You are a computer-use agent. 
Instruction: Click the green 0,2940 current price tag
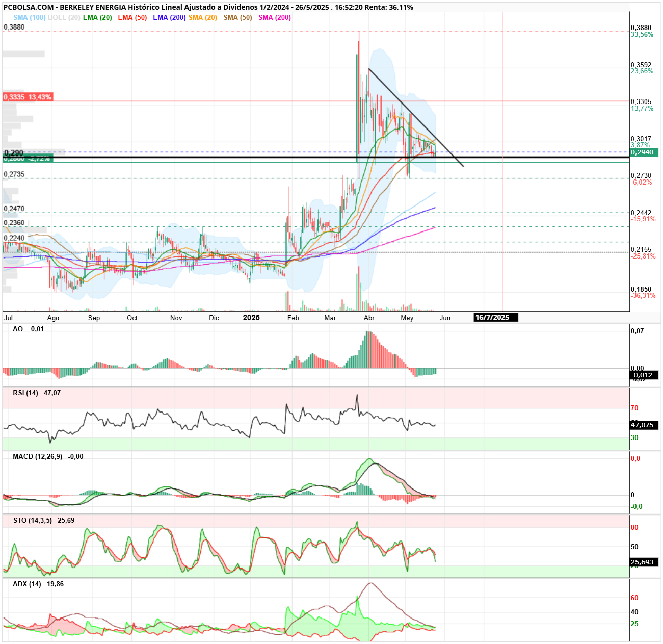645,152
